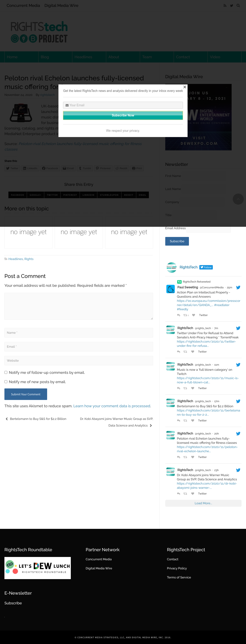
Task: Like the Twitter Under Fire tweet
Action: [192, 352]
